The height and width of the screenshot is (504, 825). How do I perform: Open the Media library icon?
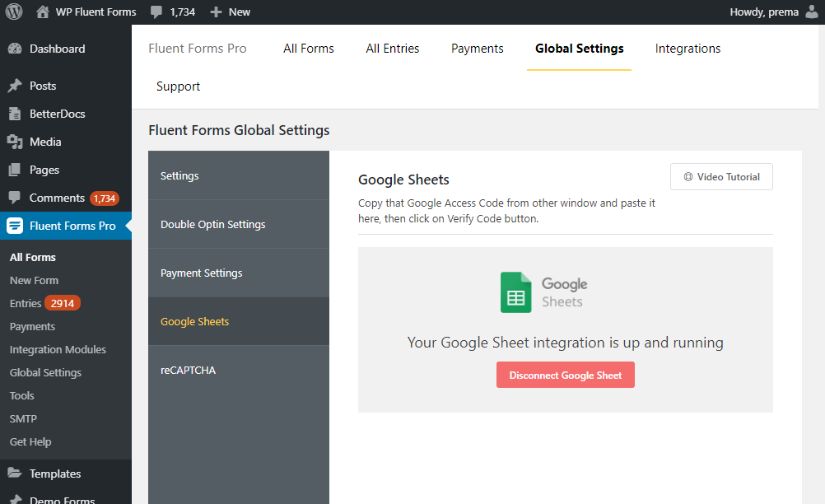(x=15, y=142)
